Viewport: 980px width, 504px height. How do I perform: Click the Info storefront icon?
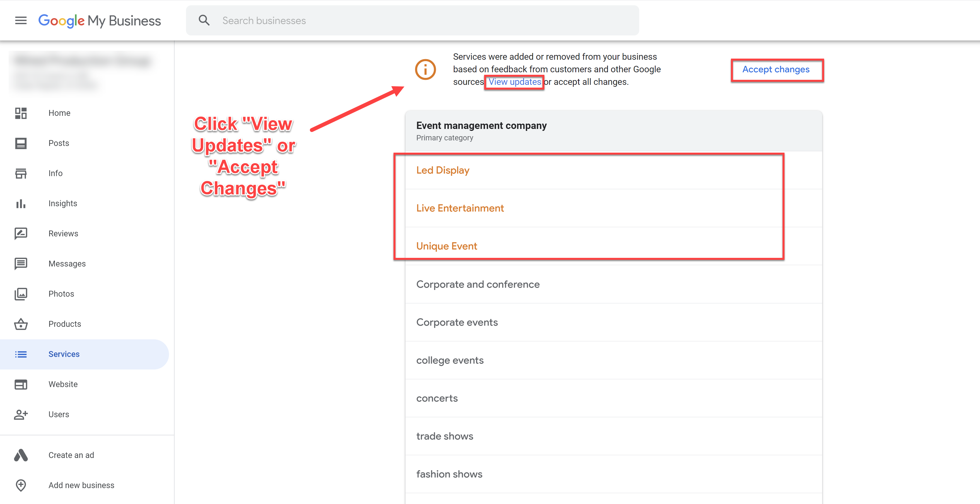21,173
